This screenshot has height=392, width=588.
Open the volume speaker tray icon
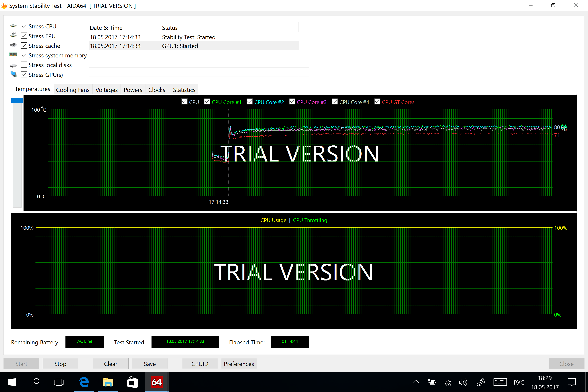point(463,382)
